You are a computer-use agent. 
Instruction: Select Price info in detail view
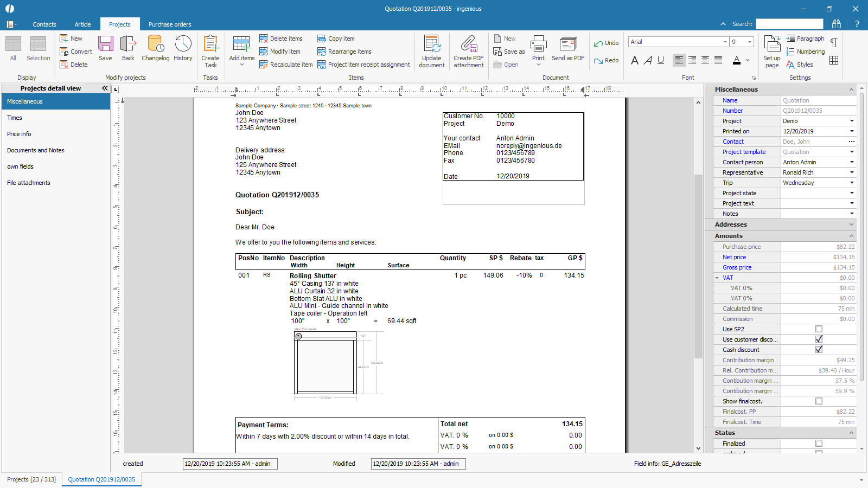(x=19, y=134)
